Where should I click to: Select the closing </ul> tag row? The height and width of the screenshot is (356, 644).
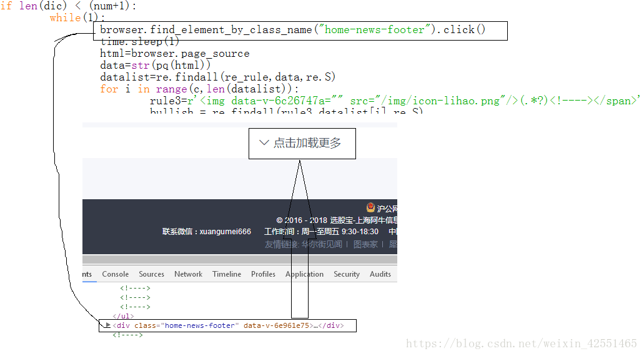[x=123, y=316]
